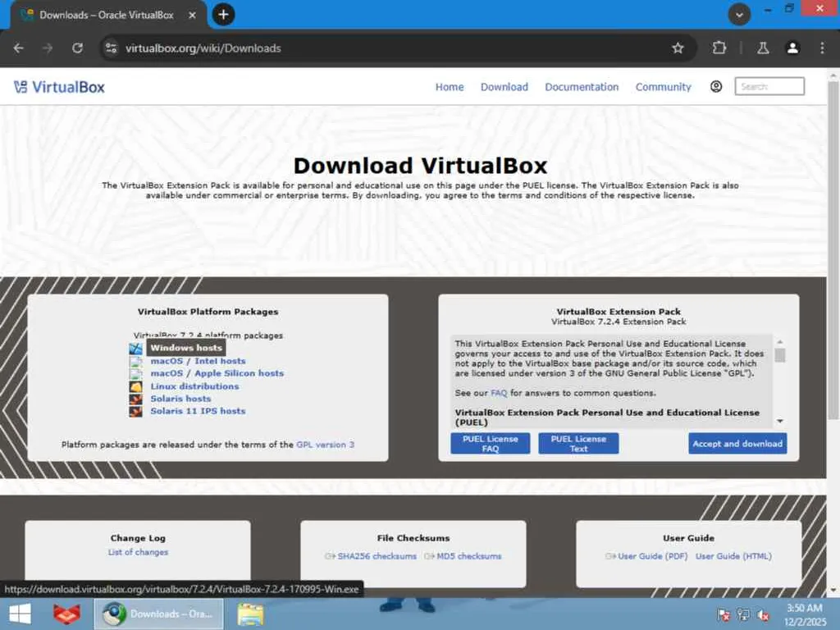Open the Windows Start button
The image size is (840, 630).
point(21,614)
